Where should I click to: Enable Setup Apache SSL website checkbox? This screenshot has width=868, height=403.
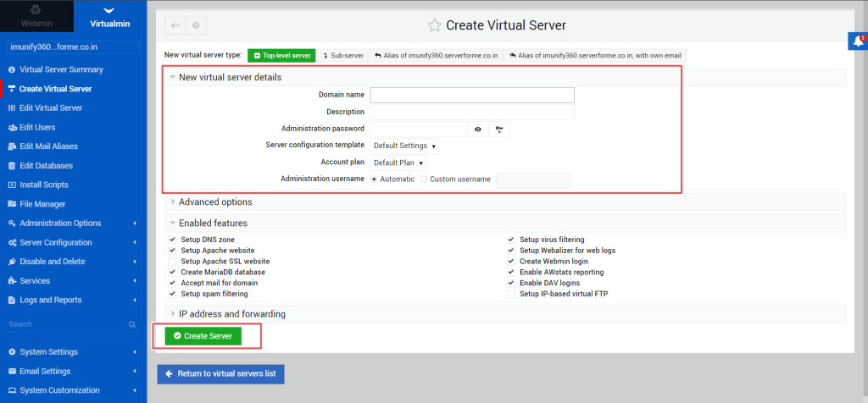(x=173, y=262)
